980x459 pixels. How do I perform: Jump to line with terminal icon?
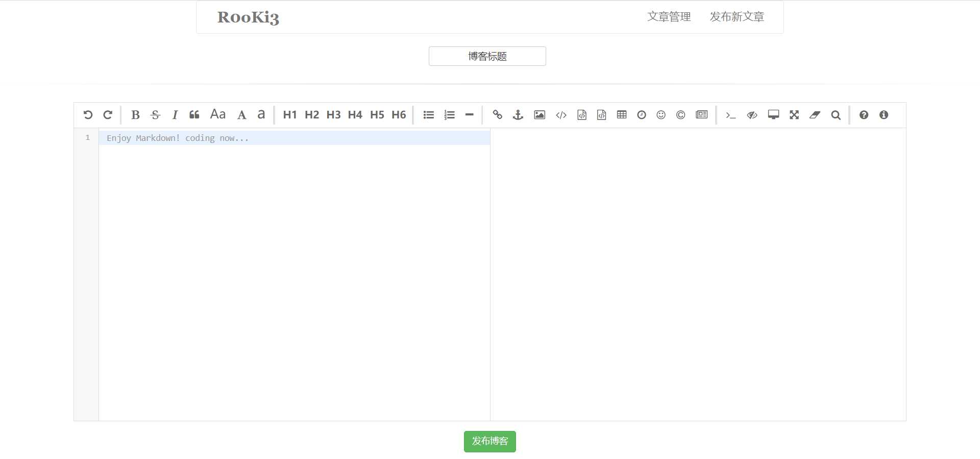coord(730,115)
